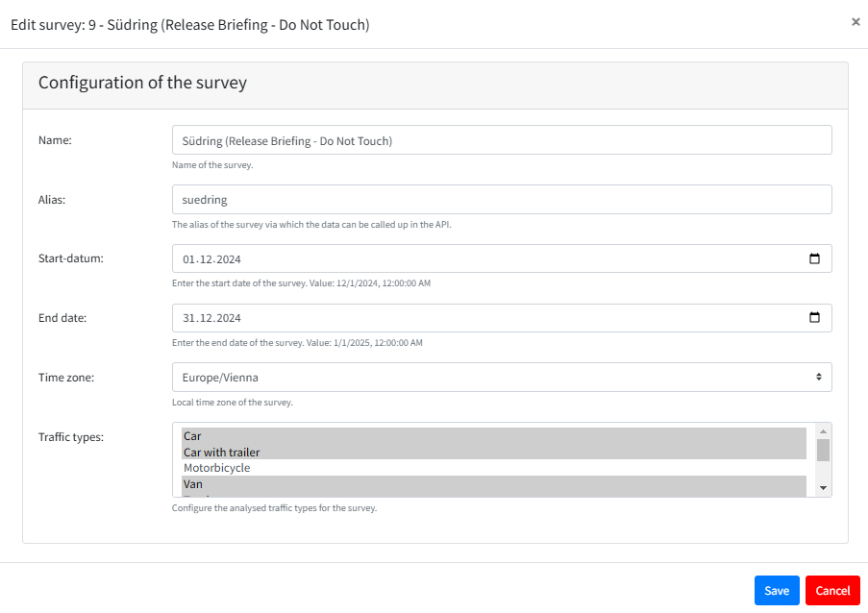Click the Traffic types label
The width and height of the screenshot is (868, 613).
coord(71,437)
